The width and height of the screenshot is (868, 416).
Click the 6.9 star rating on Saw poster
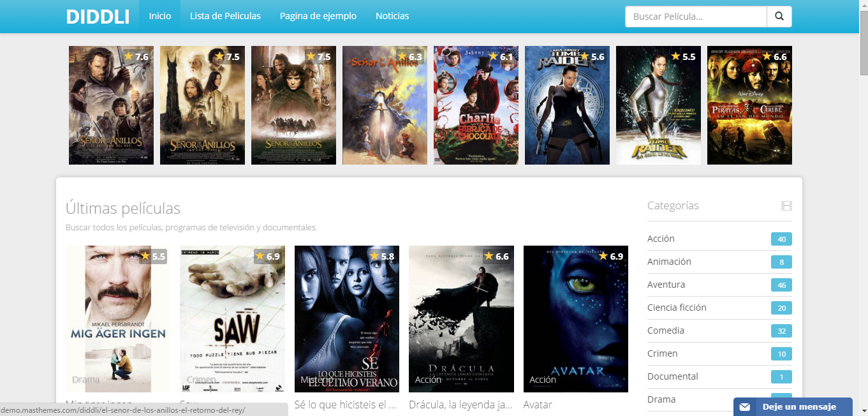(x=268, y=256)
